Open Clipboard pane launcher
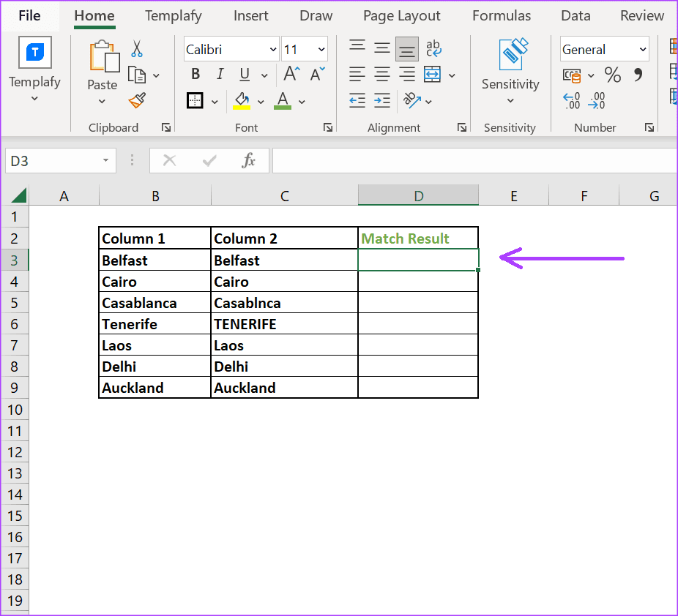Viewport: 678px width, 616px height. click(166, 127)
